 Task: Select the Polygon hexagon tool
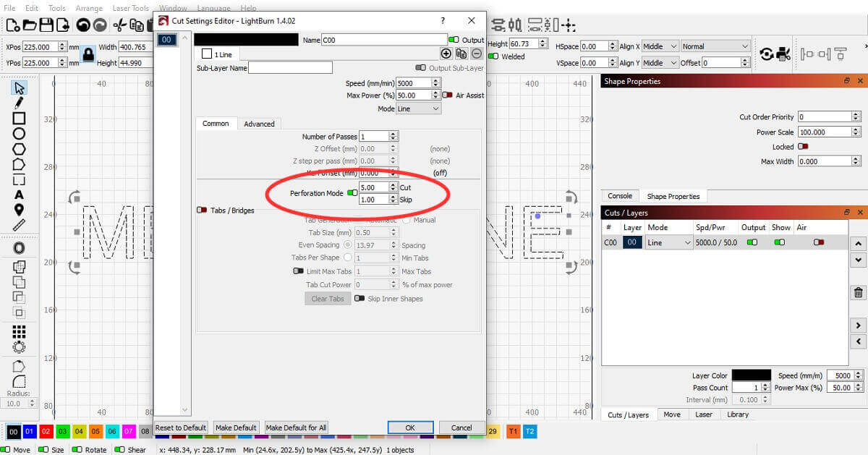click(19, 148)
